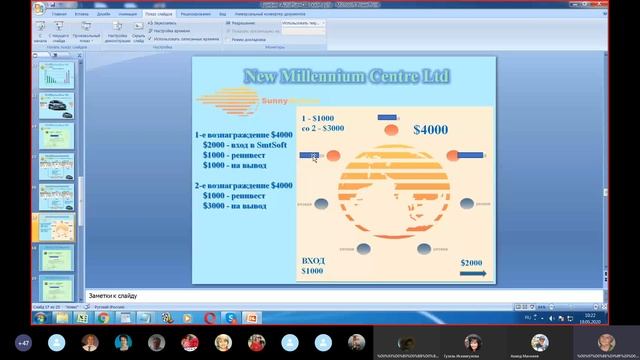Open Opera browser from the taskbar
The image size is (640, 360).
tap(210, 318)
